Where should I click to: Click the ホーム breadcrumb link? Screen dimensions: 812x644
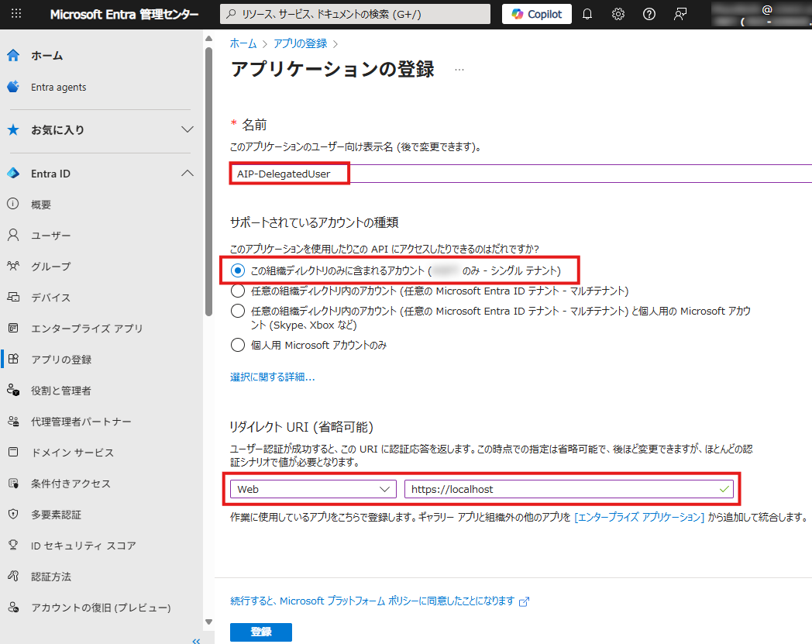point(243,43)
